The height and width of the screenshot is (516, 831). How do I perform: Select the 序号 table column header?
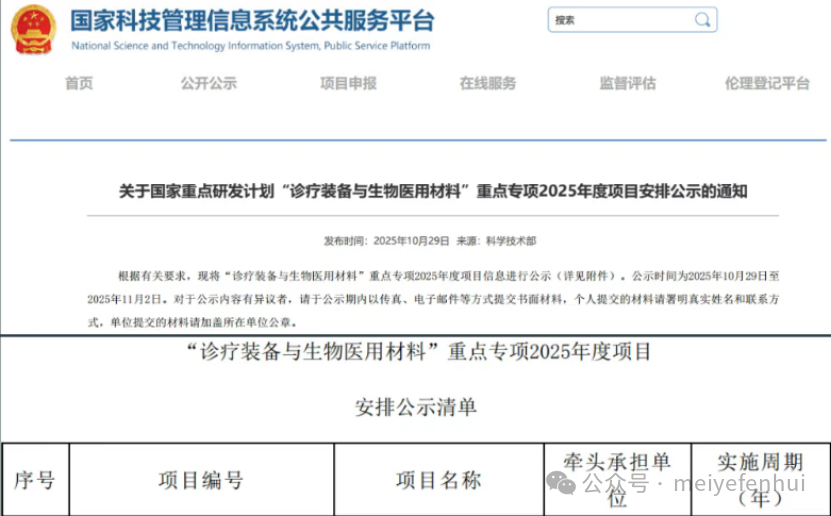coord(35,480)
